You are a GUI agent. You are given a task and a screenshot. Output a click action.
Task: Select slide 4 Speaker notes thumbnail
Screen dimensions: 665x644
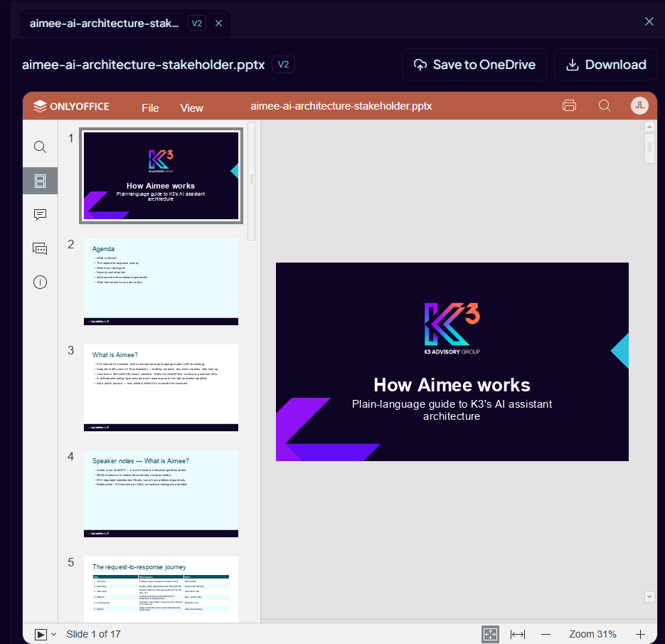click(161, 494)
